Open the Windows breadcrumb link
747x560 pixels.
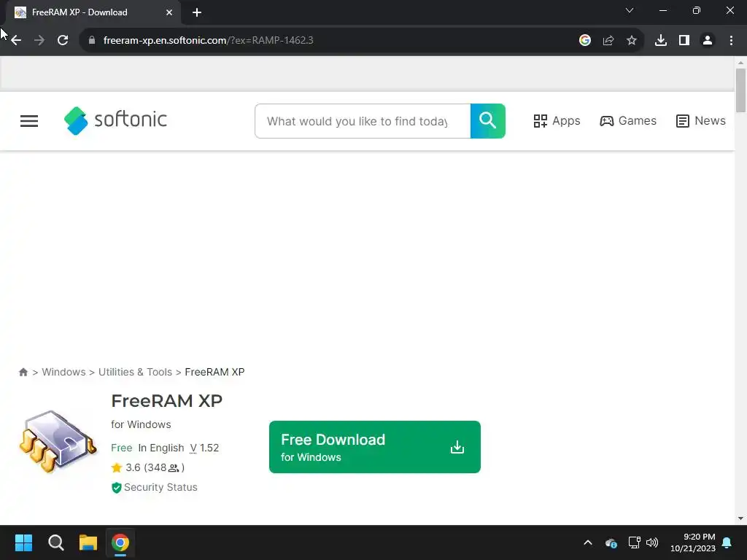tap(64, 373)
